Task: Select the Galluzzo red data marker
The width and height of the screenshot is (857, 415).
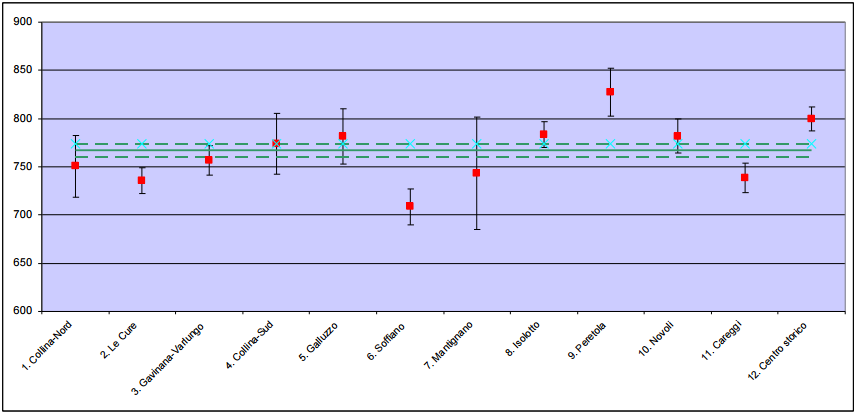Action: click(x=342, y=136)
